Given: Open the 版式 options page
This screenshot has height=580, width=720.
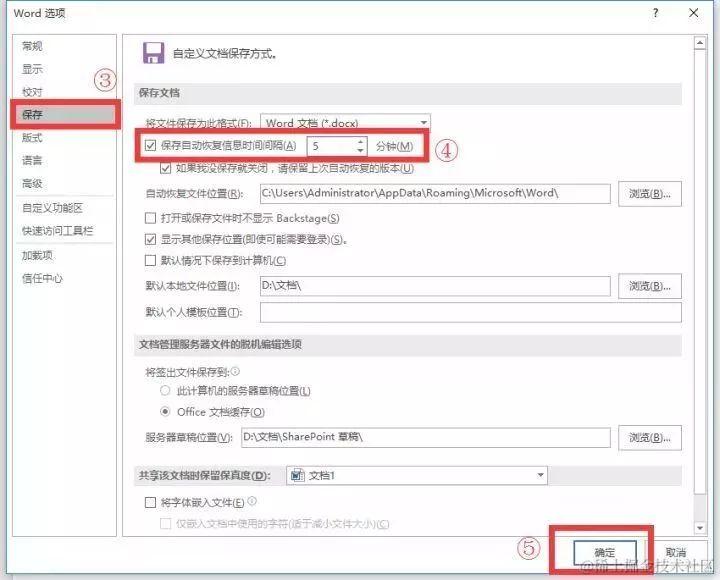Looking at the screenshot, I should [32, 137].
